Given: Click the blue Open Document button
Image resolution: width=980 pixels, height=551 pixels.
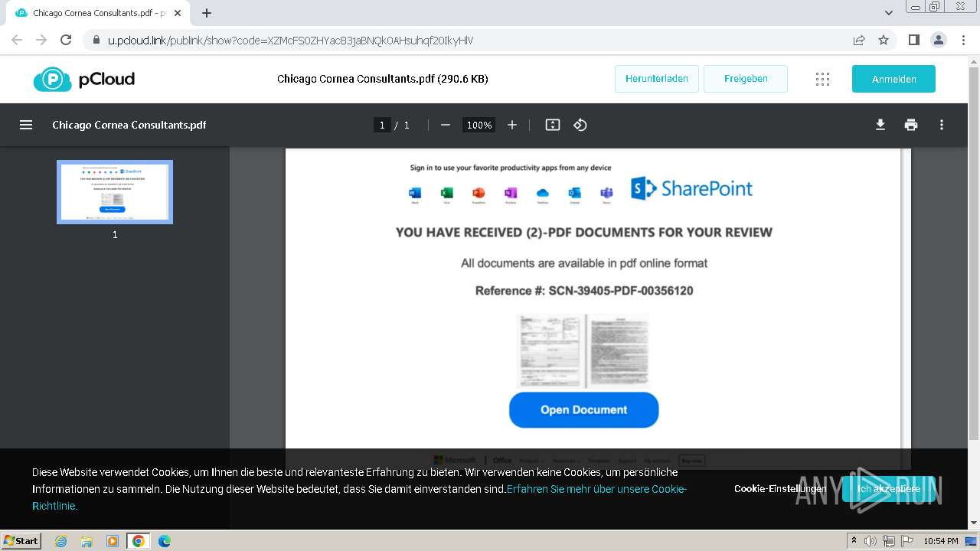Looking at the screenshot, I should pyautogui.click(x=583, y=409).
